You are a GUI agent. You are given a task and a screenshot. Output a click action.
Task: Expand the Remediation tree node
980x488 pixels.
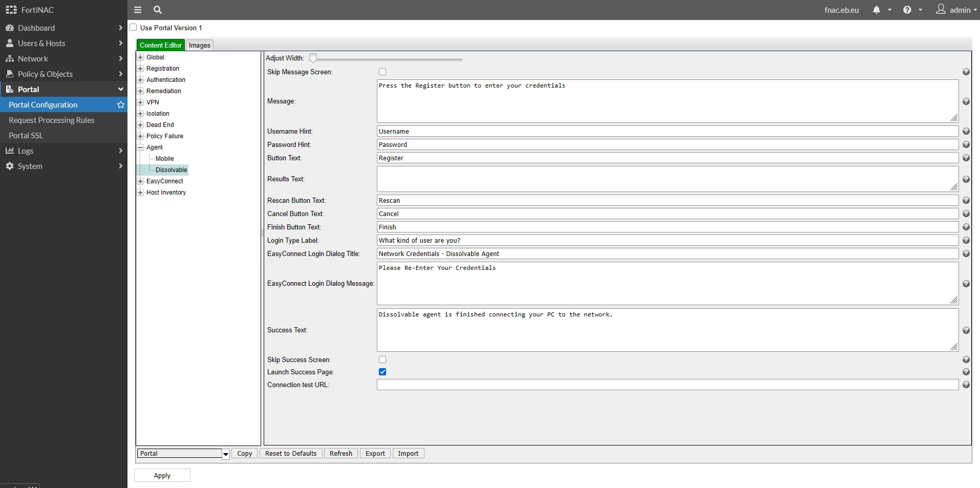(140, 91)
